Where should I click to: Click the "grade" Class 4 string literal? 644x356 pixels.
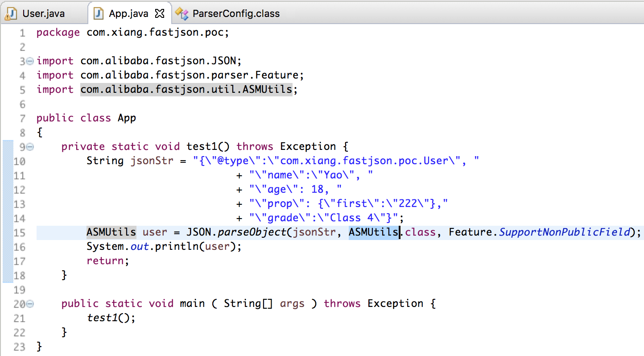tap(324, 218)
